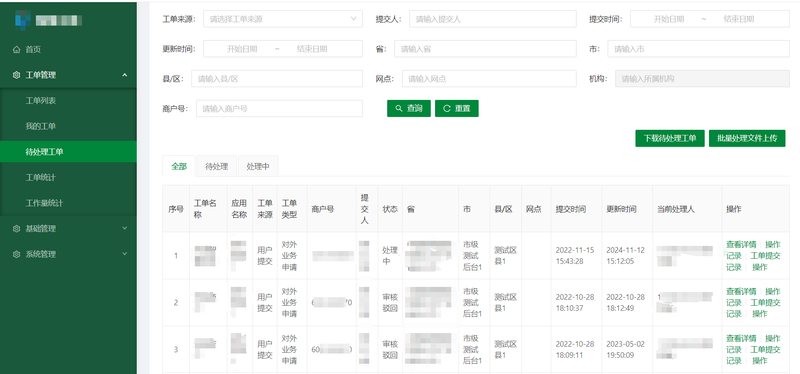This screenshot has width=800, height=374.
Task: Click the 状态 column header
Action: [390, 209]
